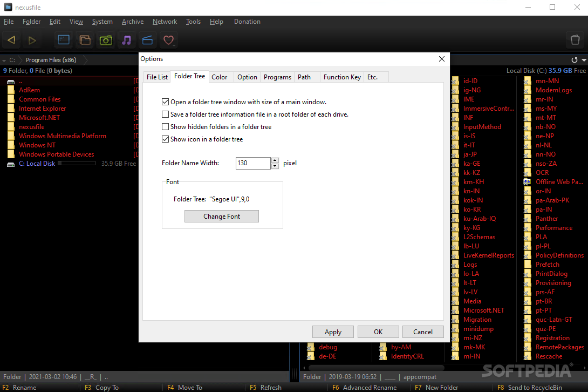The width and height of the screenshot is (588, 392).
Task: Select the PolicyDefinitions folder
Action: (x=559, y=255)
